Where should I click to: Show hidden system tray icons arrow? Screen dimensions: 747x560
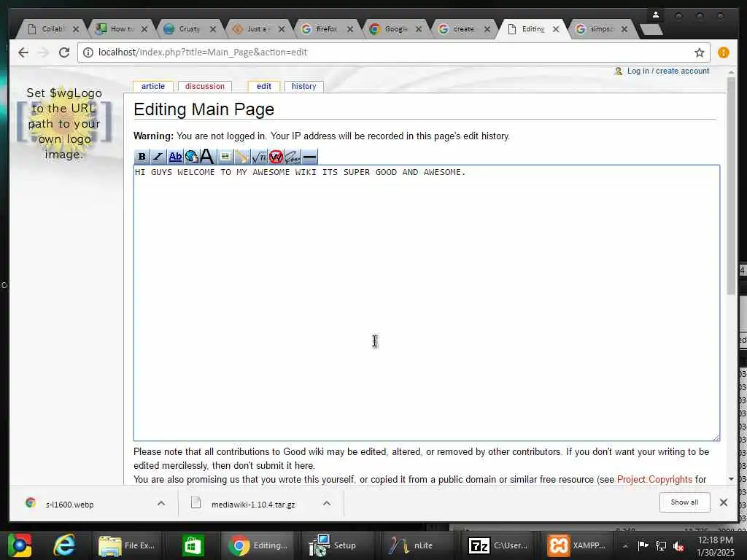pyautogui.click(x=625, y=546)
